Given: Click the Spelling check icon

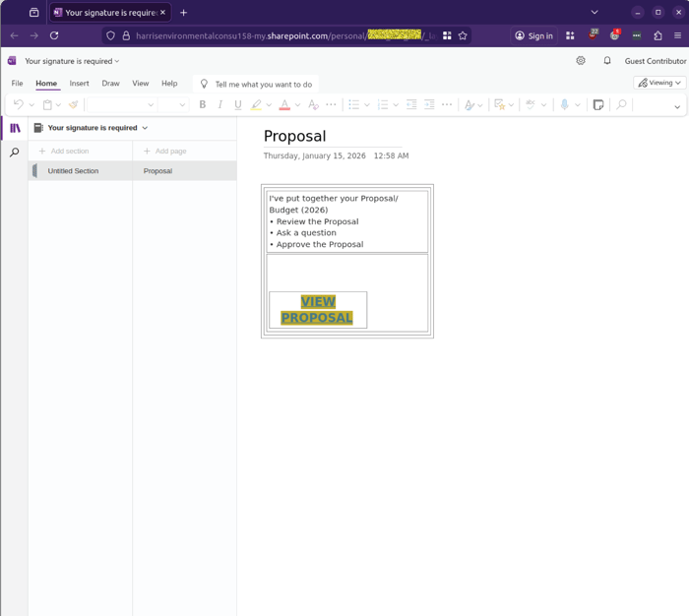Looking at the screenshot, I should point(531,104).
